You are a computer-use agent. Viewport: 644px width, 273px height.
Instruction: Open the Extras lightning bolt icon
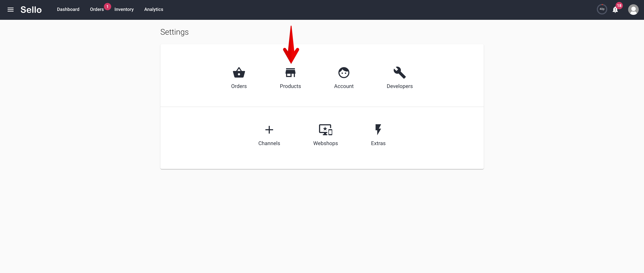(x=378, y=130)
